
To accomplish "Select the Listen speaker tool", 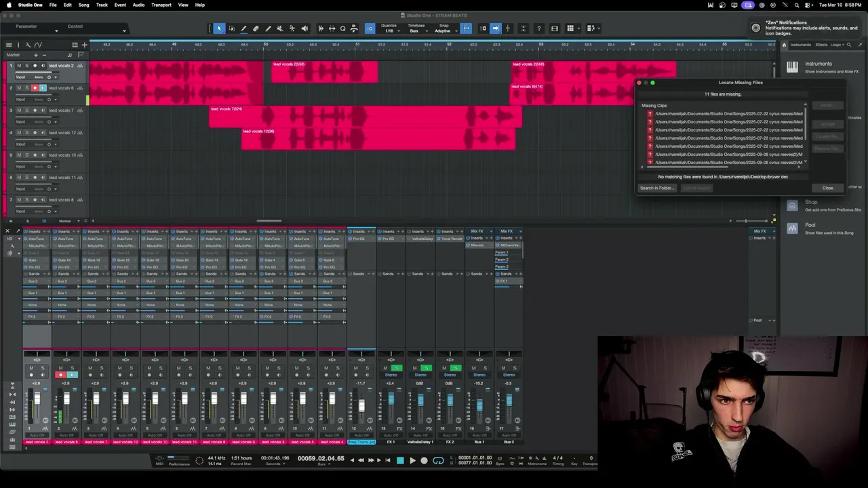I will tap(304, 28).
